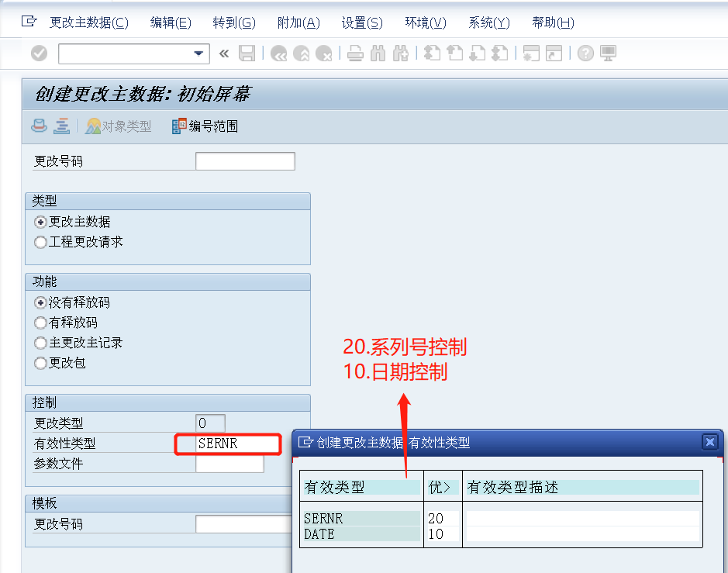Click the Help question mark icon
The width and height of the screenshot is (728, 573).
coord(585,54)
